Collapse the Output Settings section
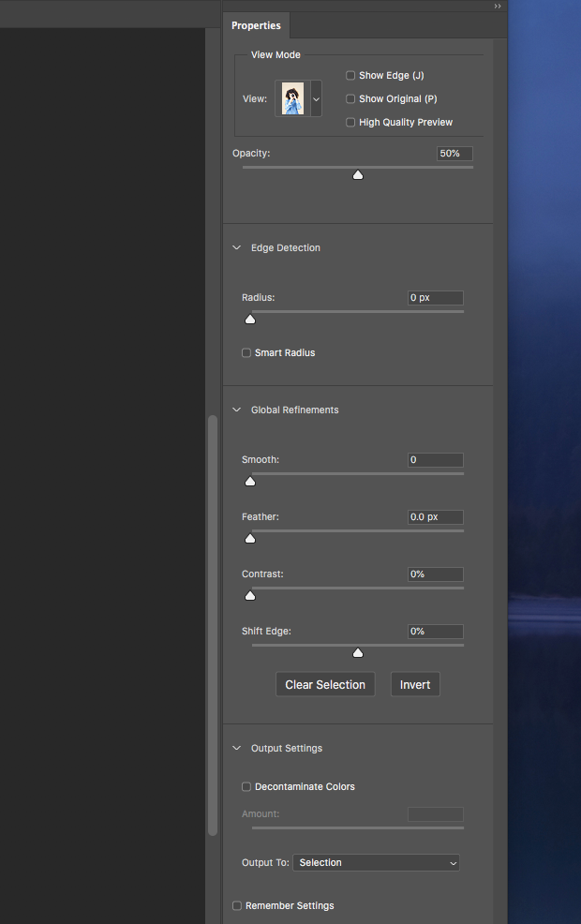The height and width of the screenshot is (924, 581). tap(237, 749)
